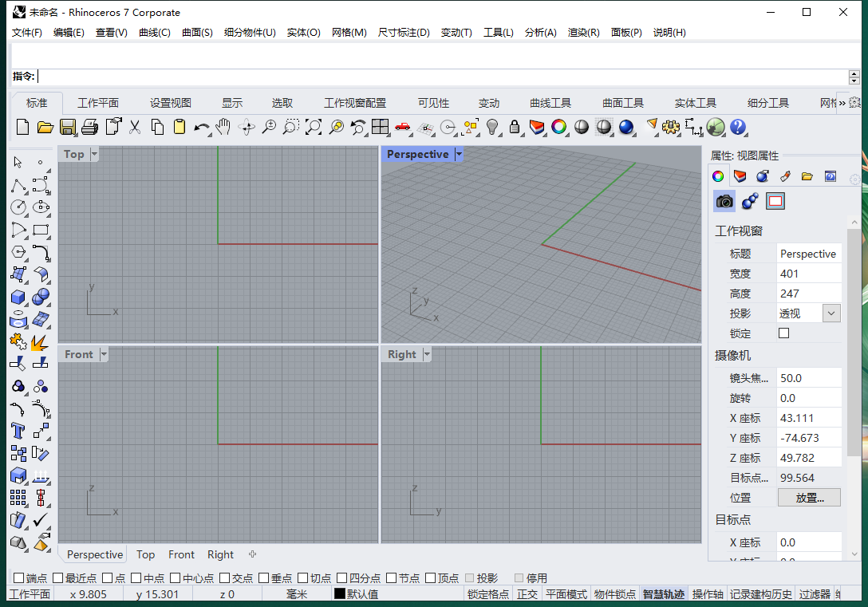The image size is (868, 607).
Task: Toggle 操作轴 in the status bar
Action: [x=708, y=594]
